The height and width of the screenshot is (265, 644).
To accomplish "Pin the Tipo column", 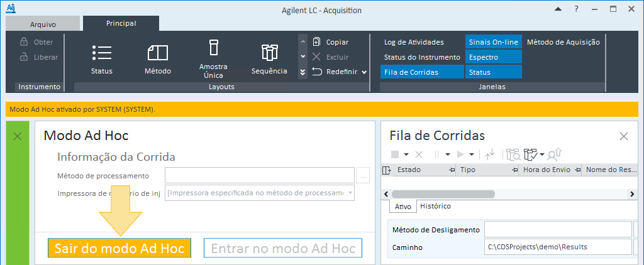I will point(514,170).
